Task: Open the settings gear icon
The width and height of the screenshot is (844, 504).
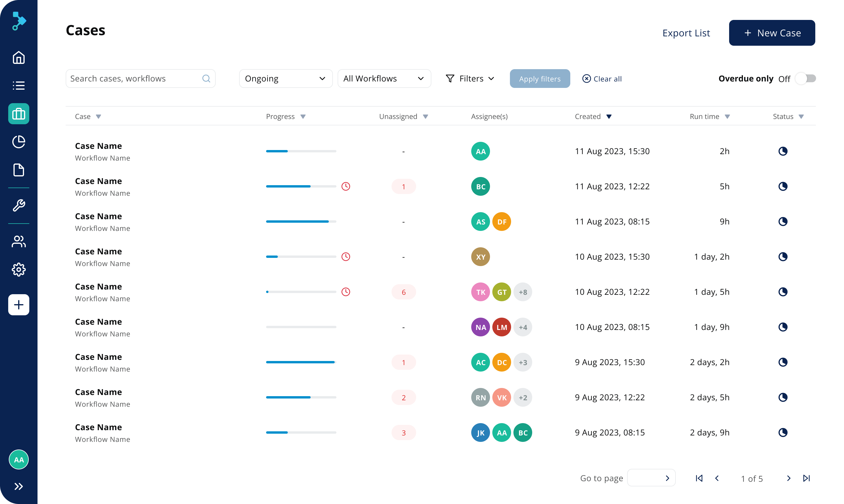Action: 19,270
